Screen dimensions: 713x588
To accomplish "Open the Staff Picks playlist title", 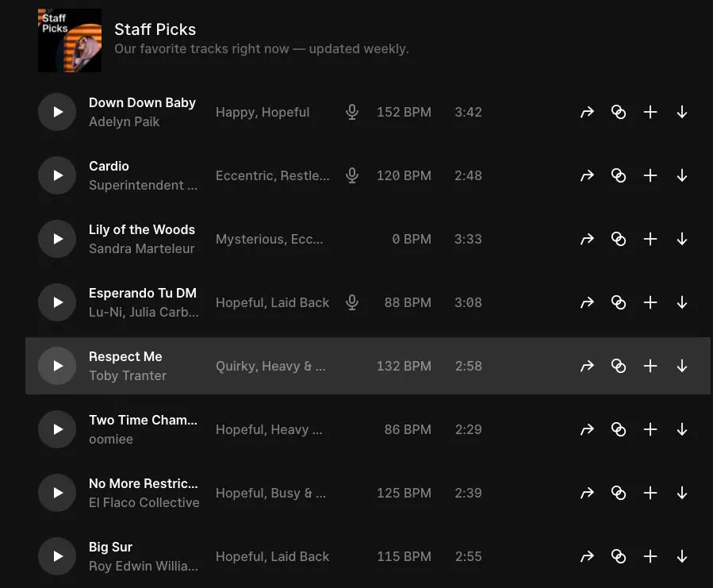I will 155,29.
